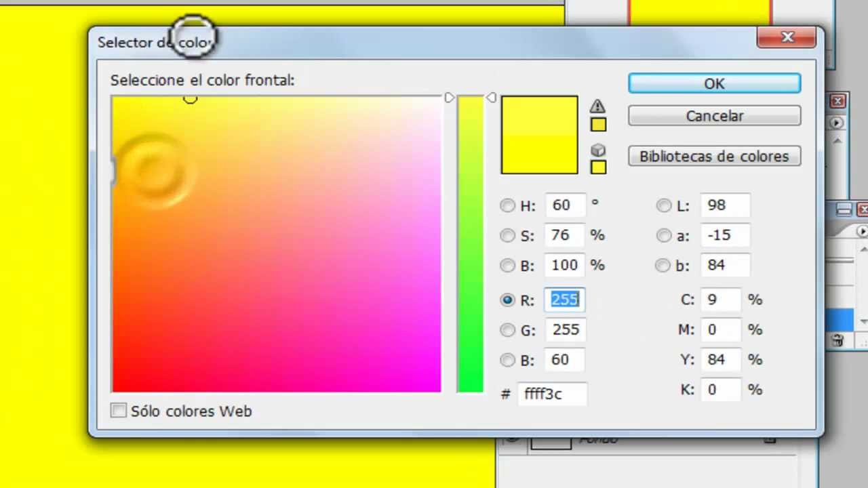Click the blue field showing 60
The width and height of the screenshot is (868, 488).
click(x=565, y=360)
